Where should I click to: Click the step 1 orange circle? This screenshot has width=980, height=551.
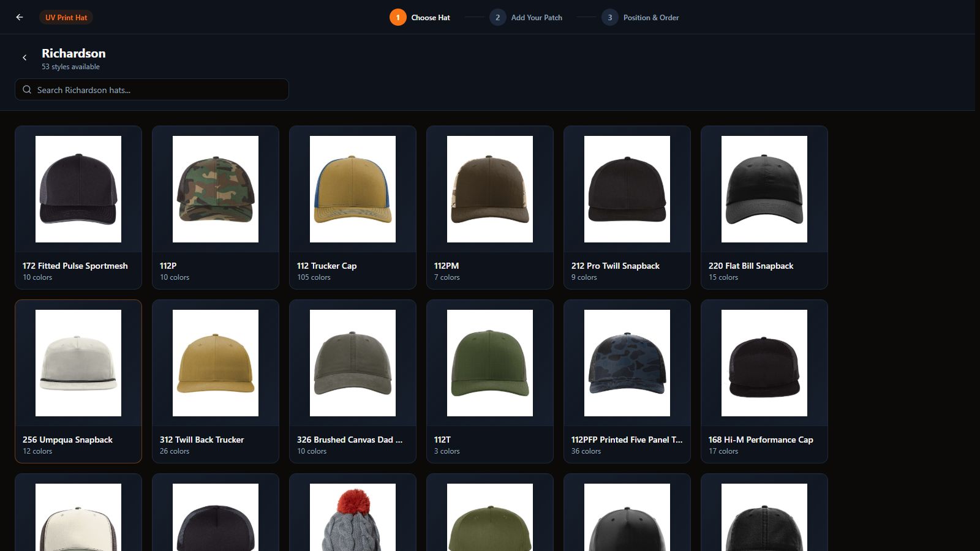tap(398, 17)
